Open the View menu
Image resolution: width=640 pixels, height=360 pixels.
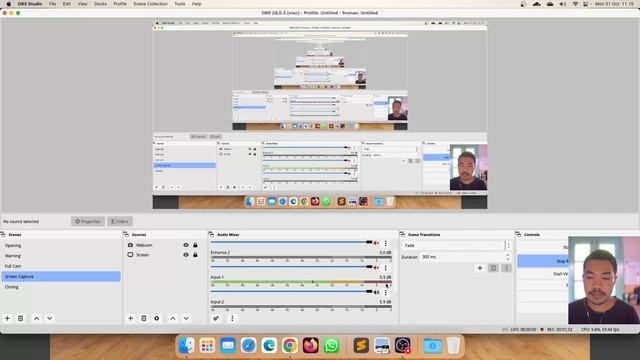82,4
